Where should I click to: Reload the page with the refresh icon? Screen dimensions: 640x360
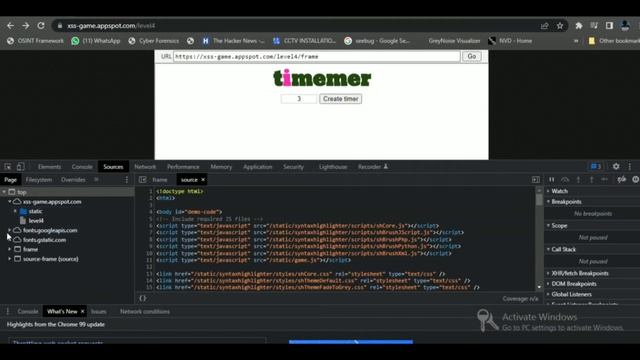[41, 26]
